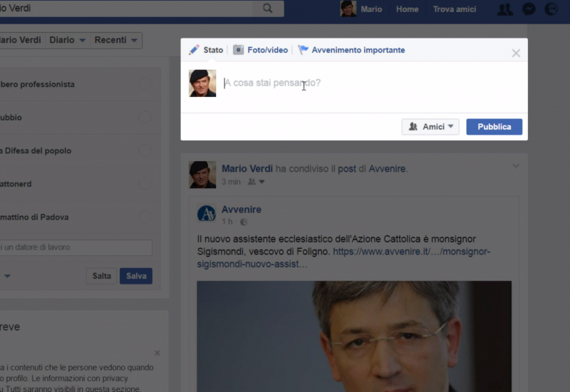The height and width of the screenshot is (392, 570).
Task: Open Messenger icon in top bar
Action: coord(529,9)
